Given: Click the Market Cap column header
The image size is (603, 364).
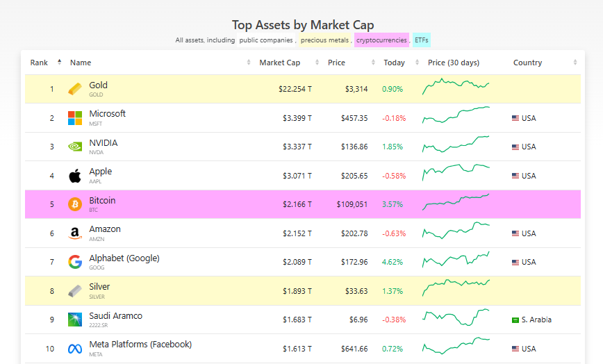Looking at the screenshot, I should [279, 63].
